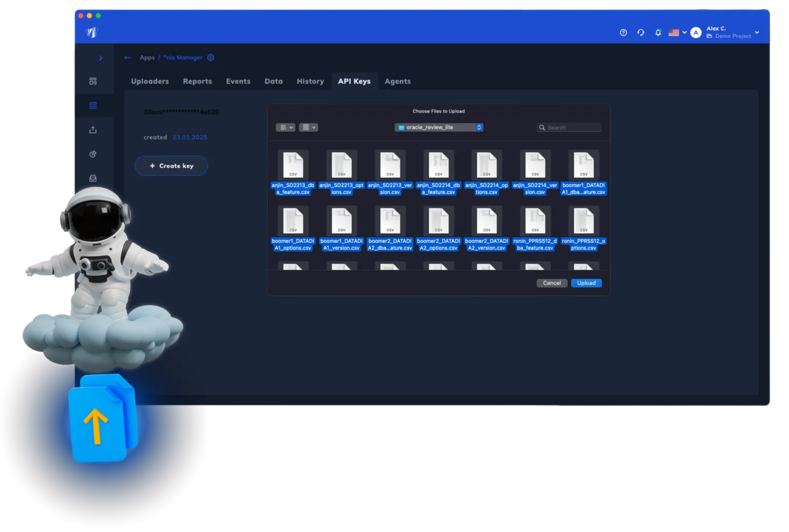Select the apps grid icon in sidebar
This screenshot has width=789, height=532.
pos(93,105)
